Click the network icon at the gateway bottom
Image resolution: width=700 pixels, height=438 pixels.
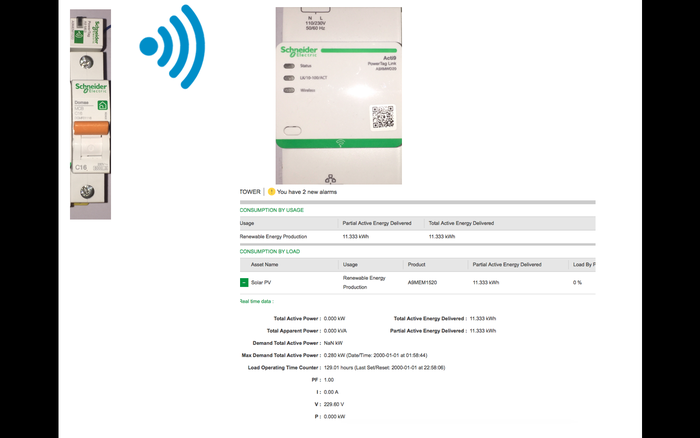tap(330, 179)
